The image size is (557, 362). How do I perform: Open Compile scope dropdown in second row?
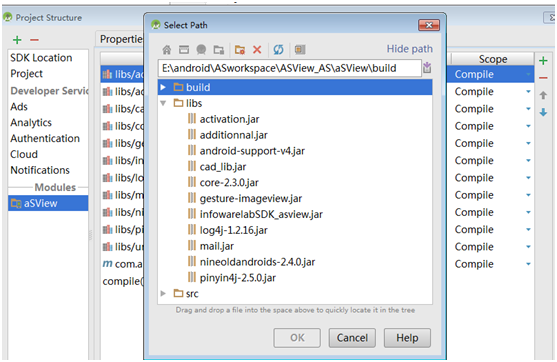[x=528, y=92]
